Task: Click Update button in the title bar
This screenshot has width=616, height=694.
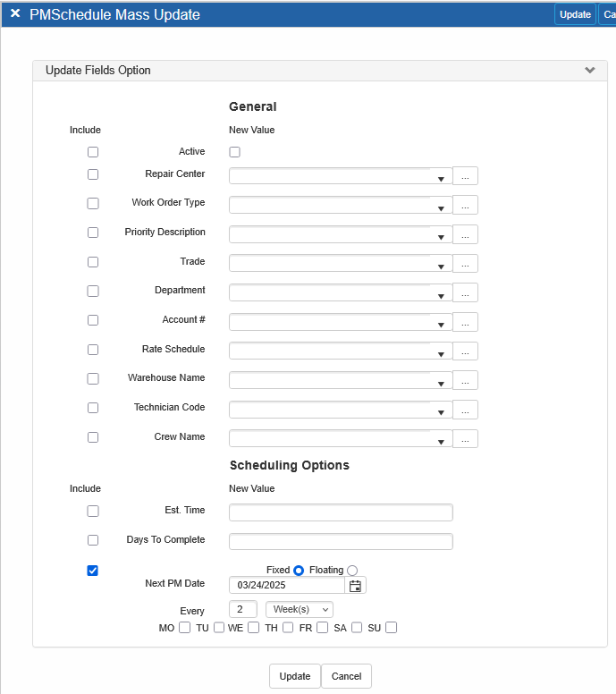Action: [x=575, y=14]
